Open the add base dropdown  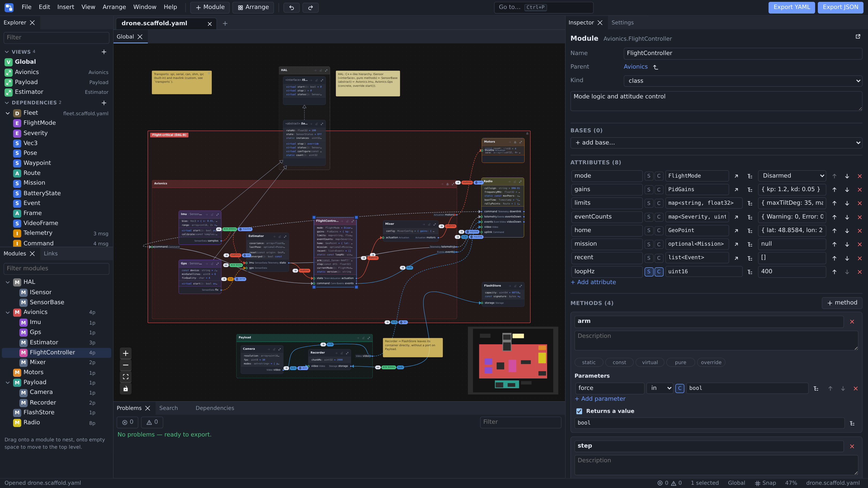tap(716, 143)
